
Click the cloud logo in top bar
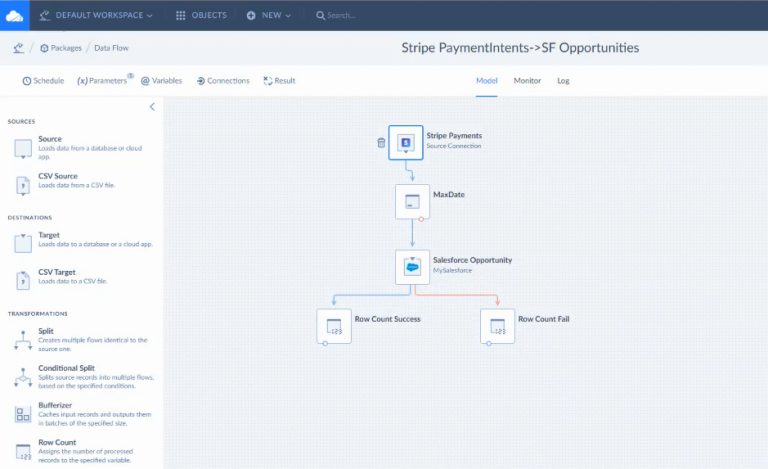click(x=14, y=15)
